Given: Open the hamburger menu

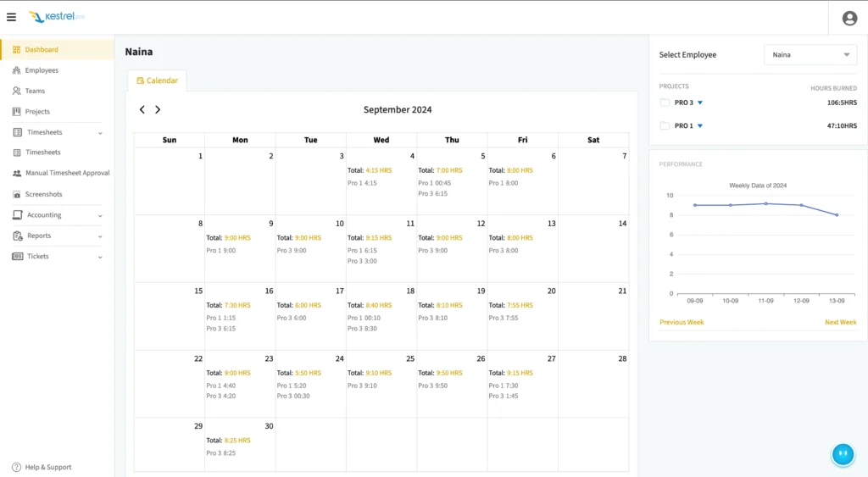Looking at the screenshot, I should point(11,17).
